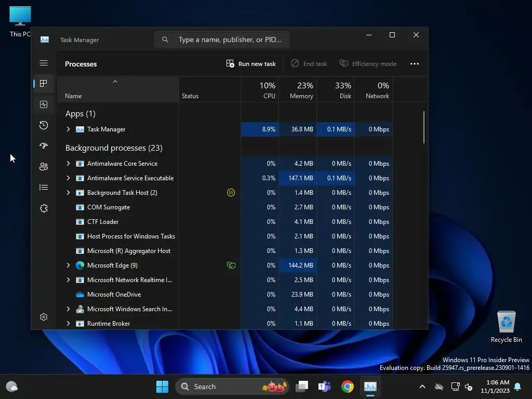The width and height of the screenshot is (532, 399).
Task: Open the weather widgets icon on taskbar
Action: 12,387
